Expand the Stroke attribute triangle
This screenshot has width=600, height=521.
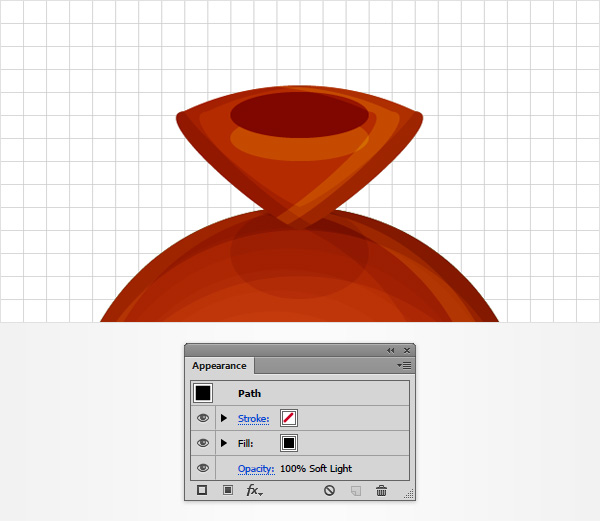pos(224,418)
